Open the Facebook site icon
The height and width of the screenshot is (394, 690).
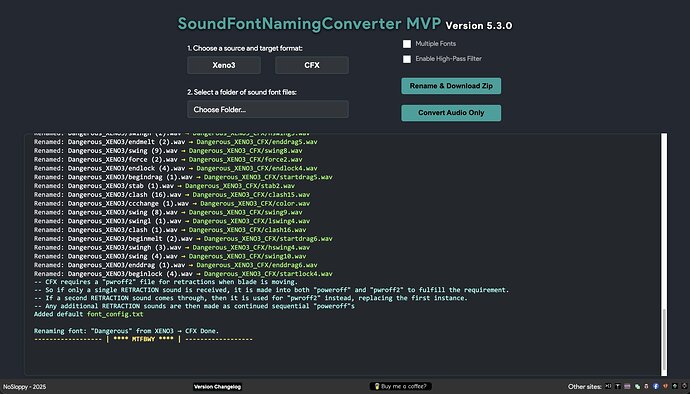(656, 387)
